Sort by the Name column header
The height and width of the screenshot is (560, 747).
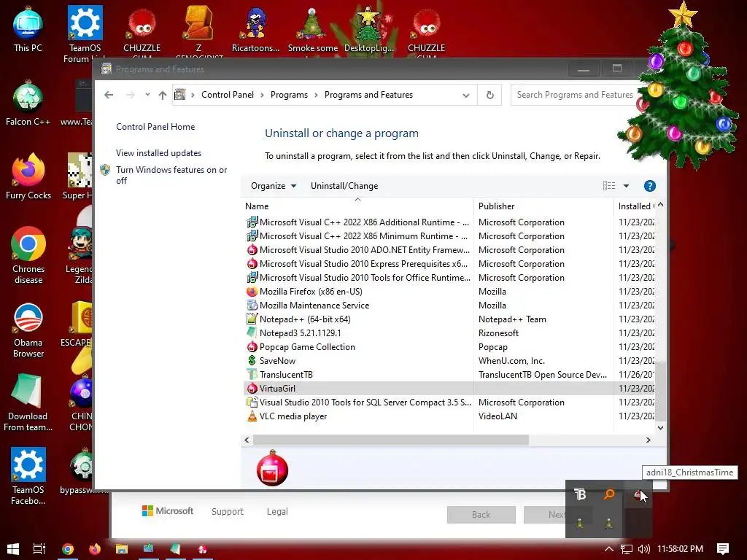pyautogui.click(x=358, y=206)
